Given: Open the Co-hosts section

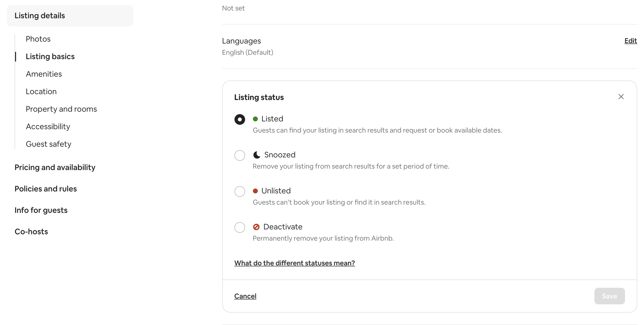Looking at the screenshot, I should 31,232.
